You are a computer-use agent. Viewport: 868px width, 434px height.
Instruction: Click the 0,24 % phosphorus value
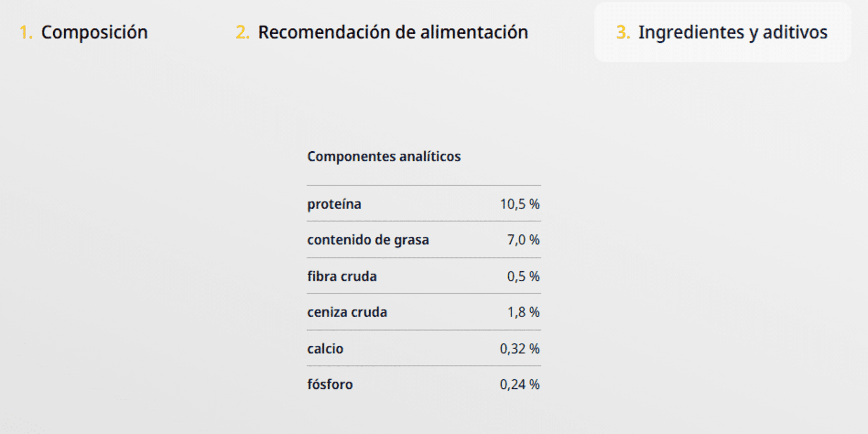point(520,384)
